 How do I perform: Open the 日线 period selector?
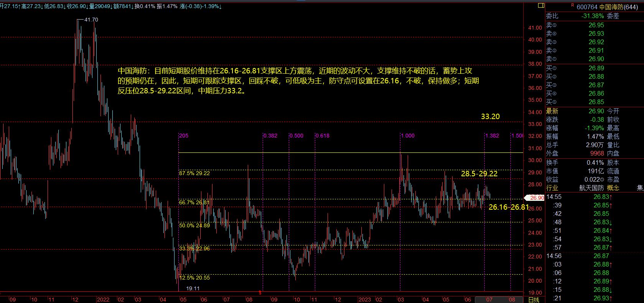point(534,300)
